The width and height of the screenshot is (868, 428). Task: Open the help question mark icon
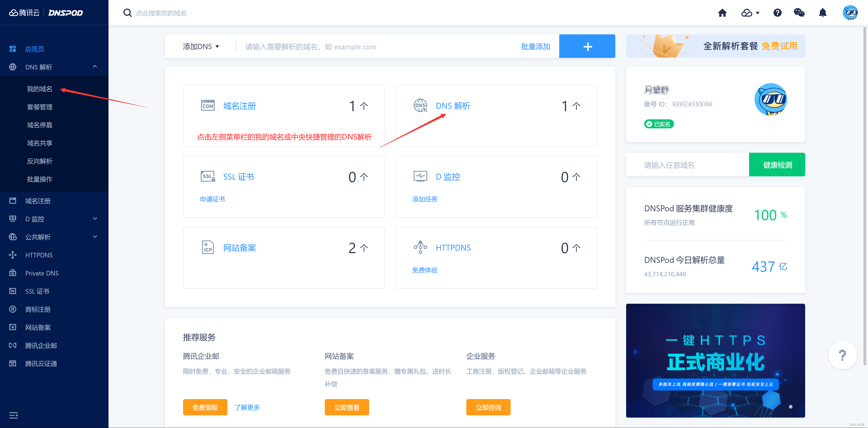tap(777, 13)
